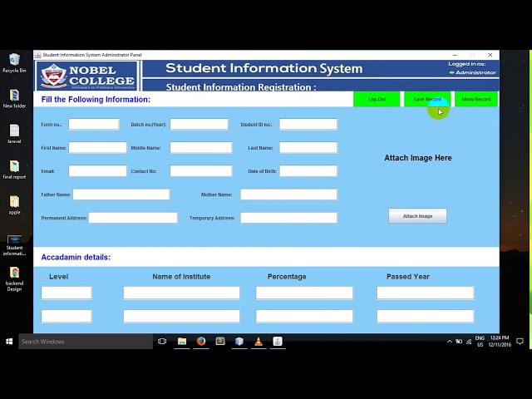Open File Explorer from the taskbar
The image size is (532, 399).
point(182,342)
